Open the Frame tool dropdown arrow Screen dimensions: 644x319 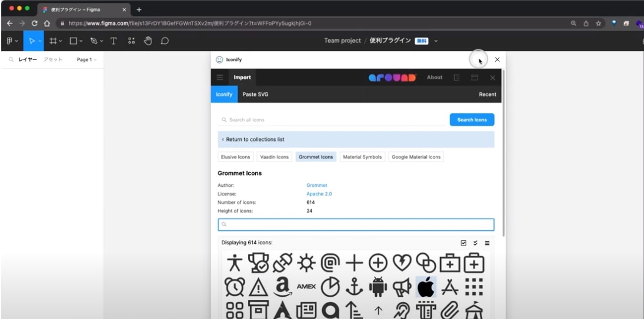pyautogui.click(x=61, y=41)
